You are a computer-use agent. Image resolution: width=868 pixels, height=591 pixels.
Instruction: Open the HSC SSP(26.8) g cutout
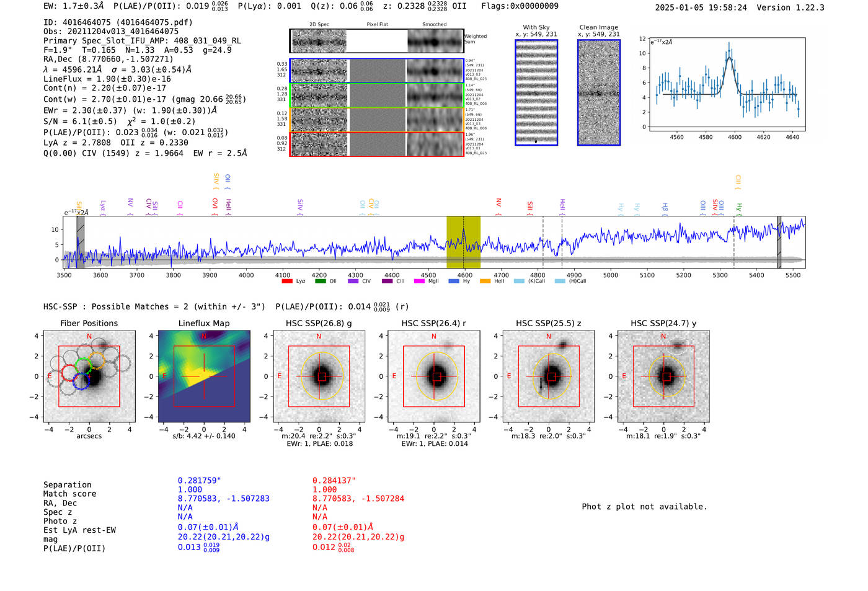319,376
